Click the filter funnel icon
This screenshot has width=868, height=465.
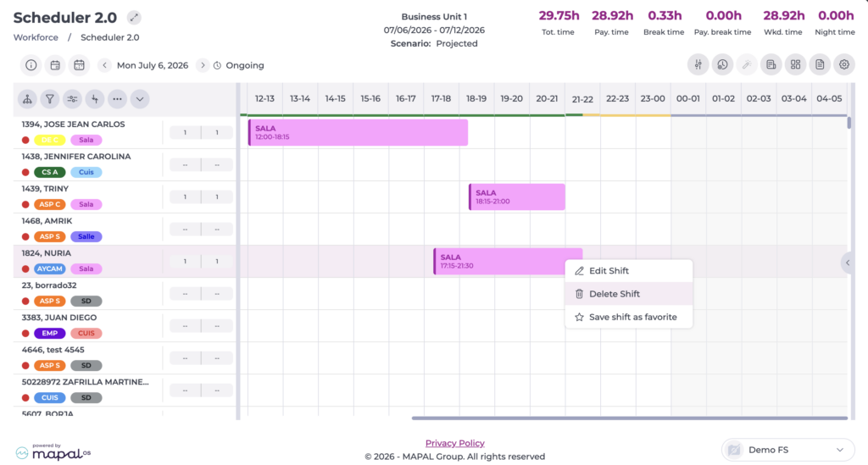pos(50,99)
